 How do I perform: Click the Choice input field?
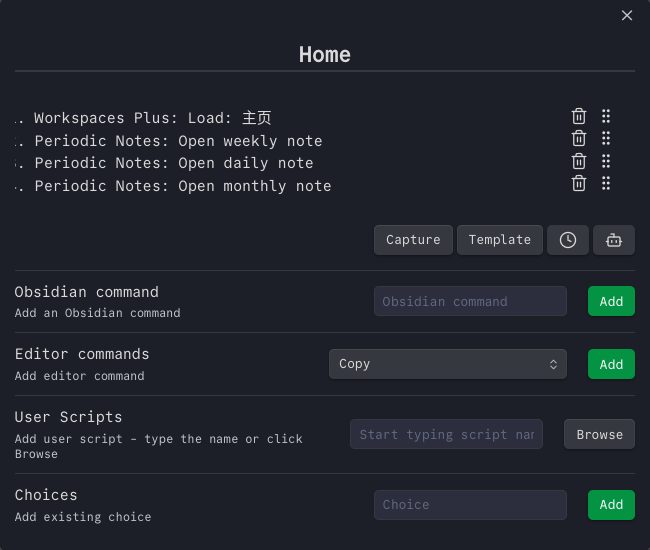coord(470,505)
